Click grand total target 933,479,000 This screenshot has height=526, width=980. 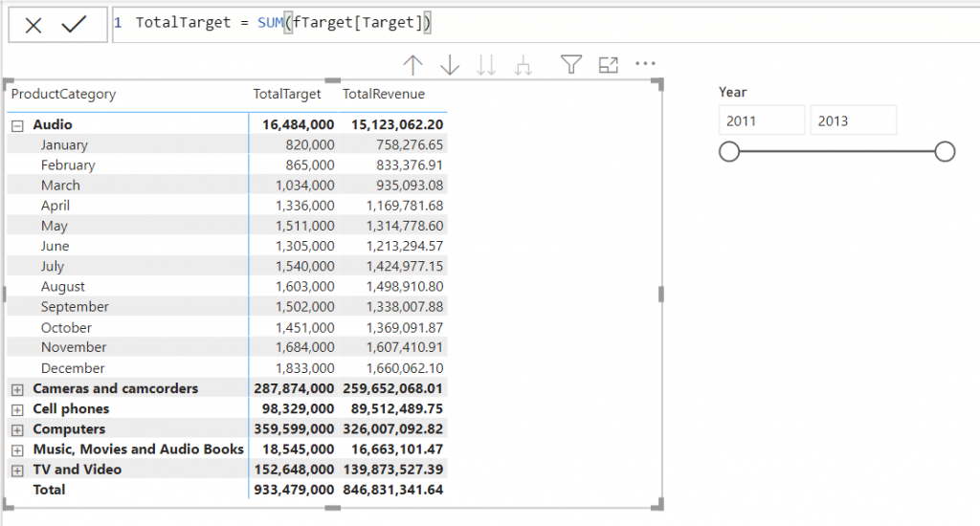pyautogui.click(x=294, y=490)
